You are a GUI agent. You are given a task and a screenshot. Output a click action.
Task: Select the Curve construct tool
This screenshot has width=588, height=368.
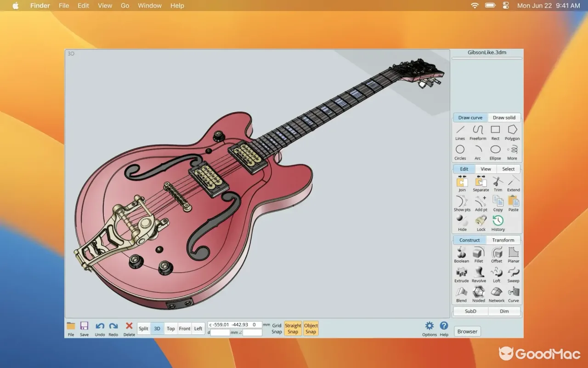coord(514,294)
